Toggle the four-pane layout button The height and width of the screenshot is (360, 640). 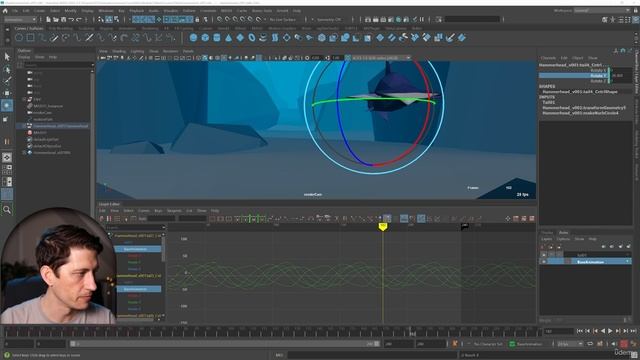pyautogui.click(x=7, y=169)
